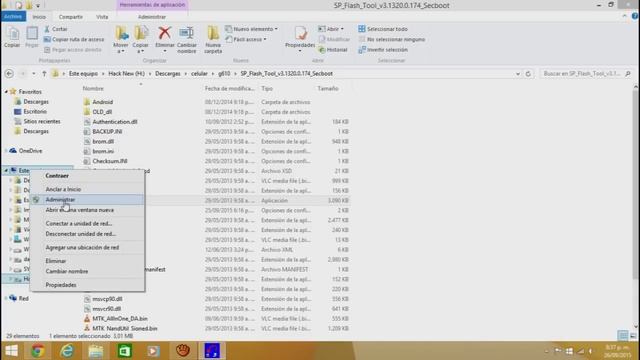Click Invertir selección
Image resolution: width=640 pixels, height=360 pixels.
tap(383, 50)
